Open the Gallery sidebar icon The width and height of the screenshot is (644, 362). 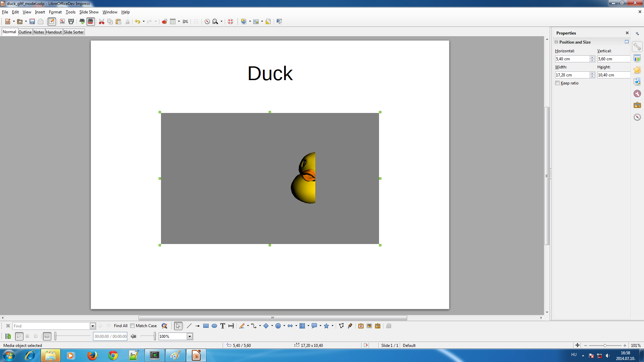click(x=637, y=105)
